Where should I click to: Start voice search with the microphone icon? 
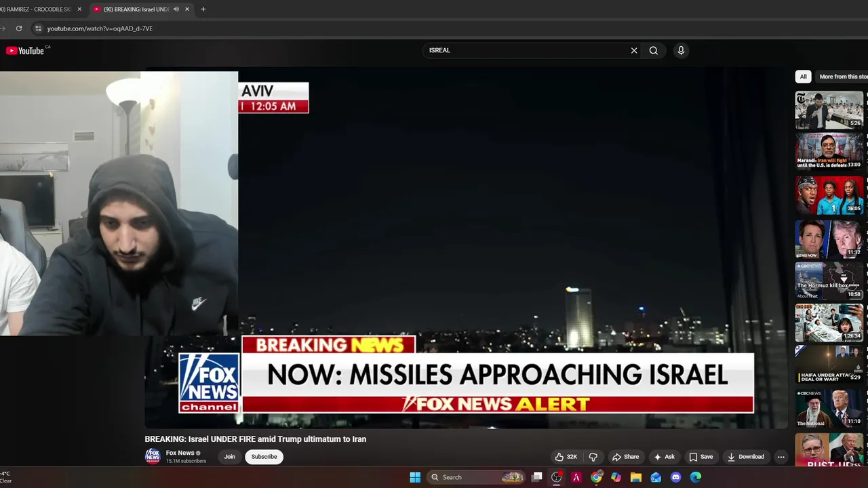(x=681, y=50)
